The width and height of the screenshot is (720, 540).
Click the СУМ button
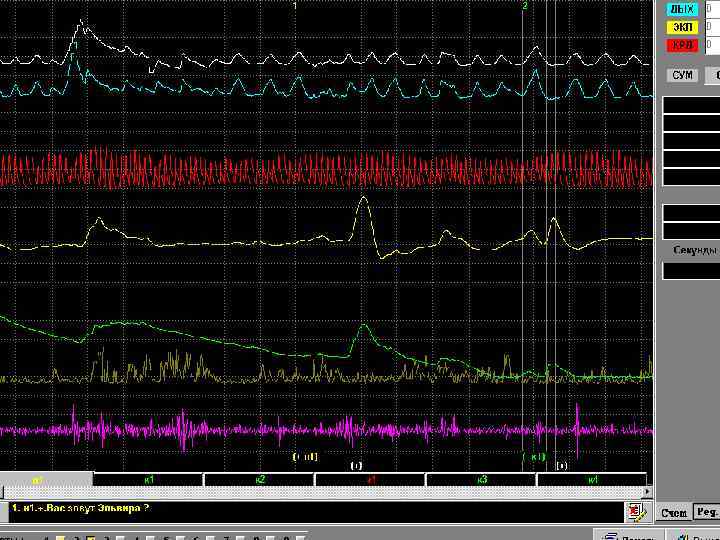point(681,75)
